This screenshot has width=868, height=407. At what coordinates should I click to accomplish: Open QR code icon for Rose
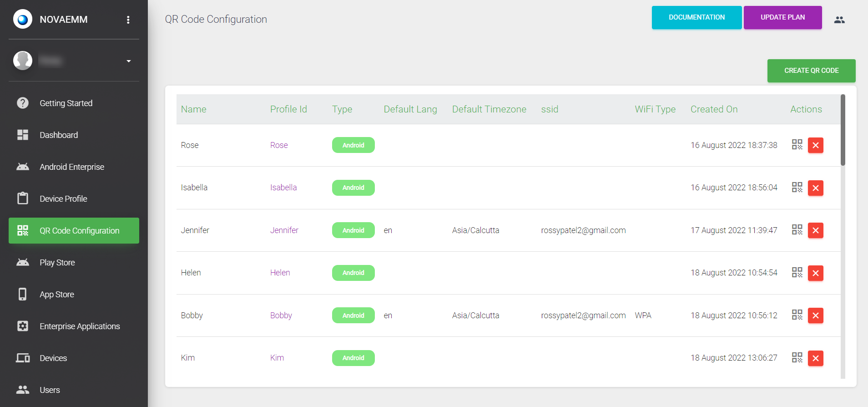pyautogui.click(x=797, y=145)
